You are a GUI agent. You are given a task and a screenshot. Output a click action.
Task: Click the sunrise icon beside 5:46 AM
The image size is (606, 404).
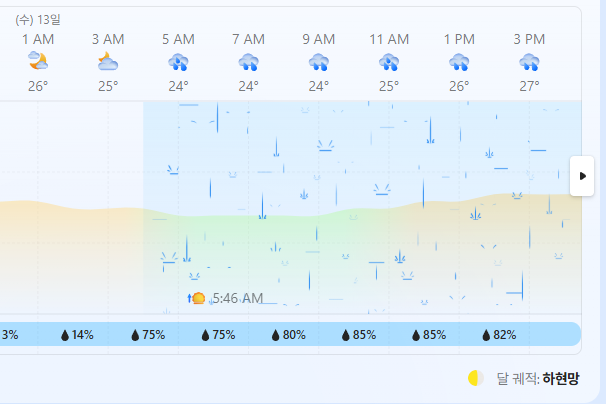196,298
